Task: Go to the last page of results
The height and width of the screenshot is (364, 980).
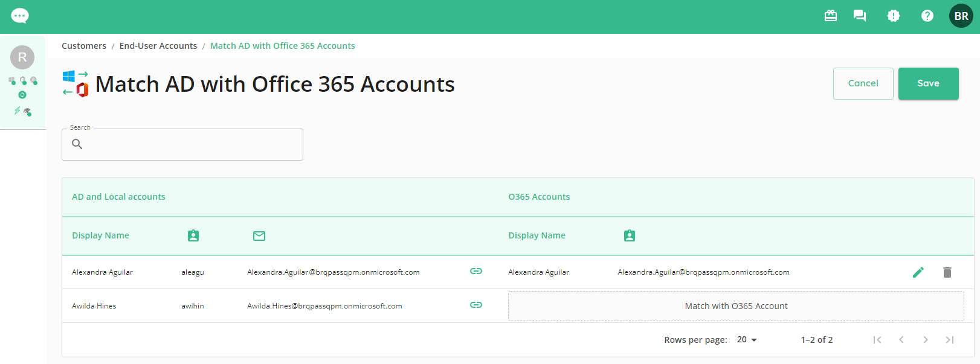Action: (950, 340)
